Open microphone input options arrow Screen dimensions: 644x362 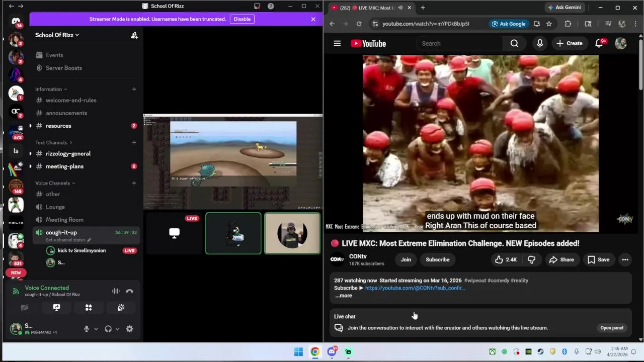96,329
